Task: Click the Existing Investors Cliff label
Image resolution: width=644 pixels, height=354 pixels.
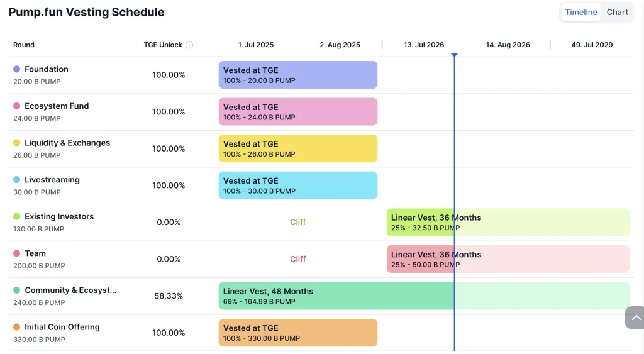Action: point(297,222)
